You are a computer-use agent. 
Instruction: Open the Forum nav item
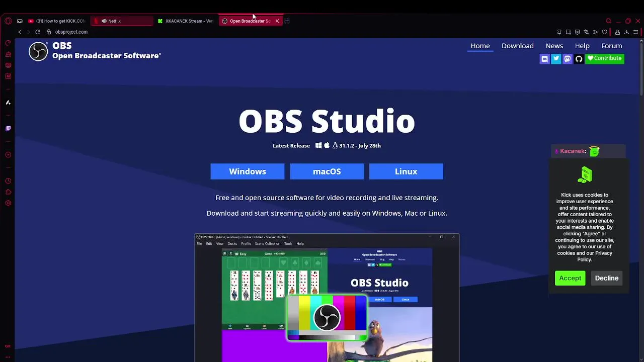(x=611, y=46)
